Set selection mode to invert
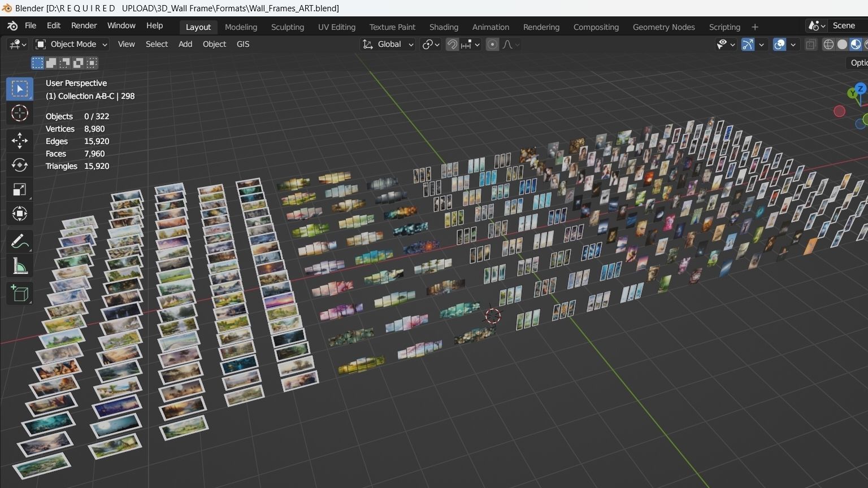The image size is (868, 488). click(78, 63)
